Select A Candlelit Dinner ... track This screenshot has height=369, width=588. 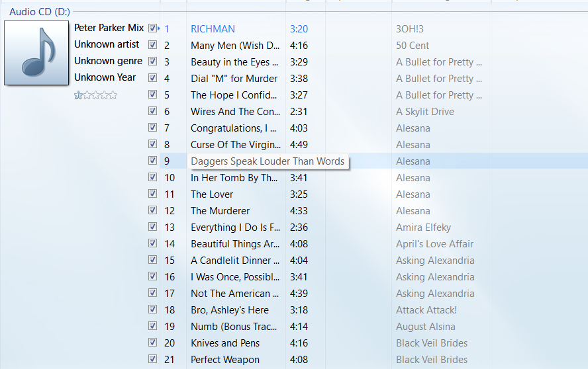(x=235, y=261)
